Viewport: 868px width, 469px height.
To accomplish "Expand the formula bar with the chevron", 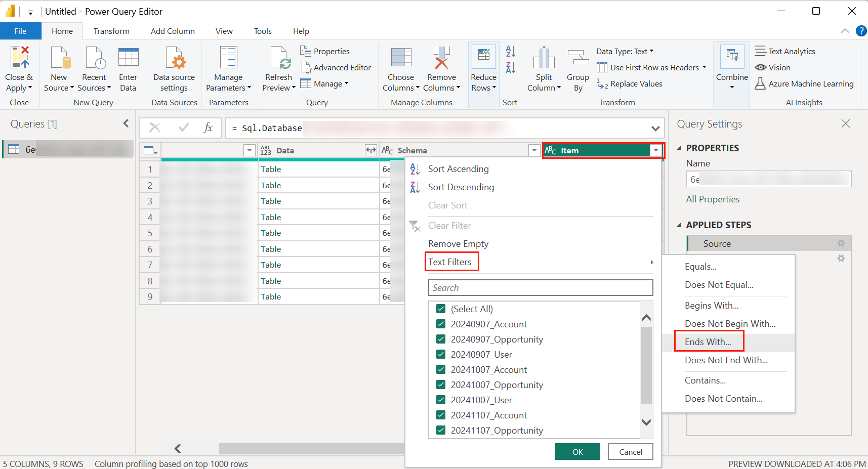I will click(656, 128).
